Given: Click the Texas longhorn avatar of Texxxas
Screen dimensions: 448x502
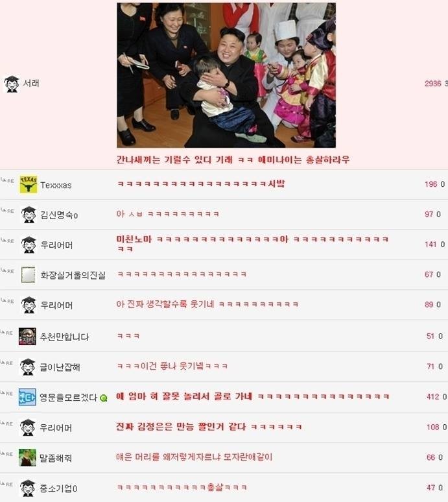Looking at the screenshot, I should [x=28, y=184].
